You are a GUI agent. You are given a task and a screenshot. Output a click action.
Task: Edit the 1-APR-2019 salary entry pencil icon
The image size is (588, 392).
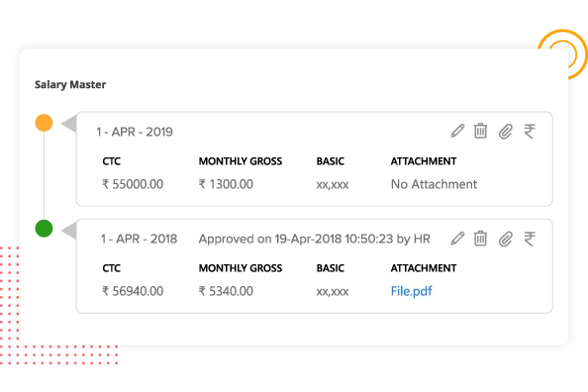click(x=457, y=131)
